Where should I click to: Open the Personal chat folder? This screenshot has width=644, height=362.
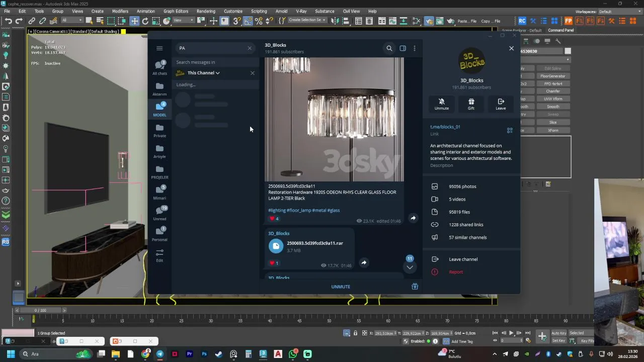tap(159, 234)
